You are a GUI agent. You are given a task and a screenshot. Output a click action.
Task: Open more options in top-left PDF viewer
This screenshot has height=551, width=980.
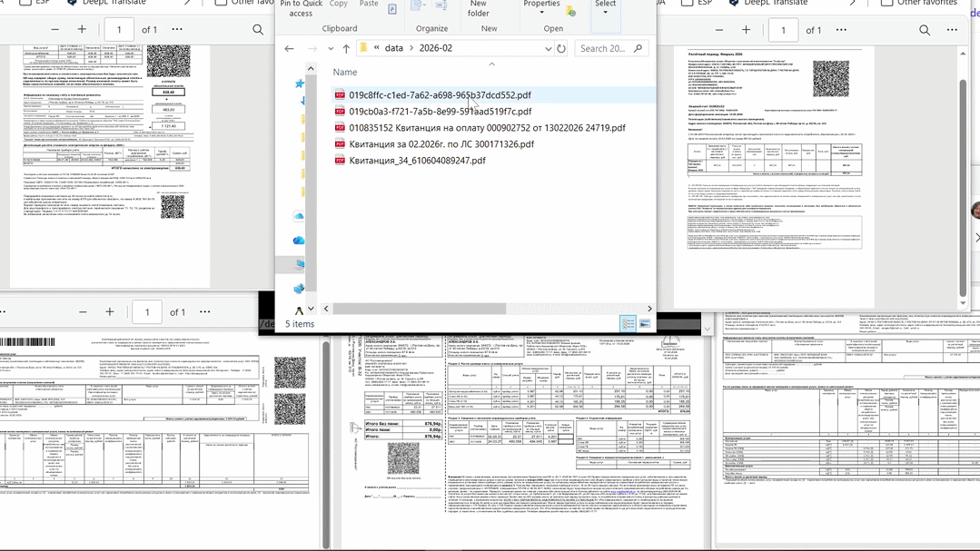click(177, 29)
